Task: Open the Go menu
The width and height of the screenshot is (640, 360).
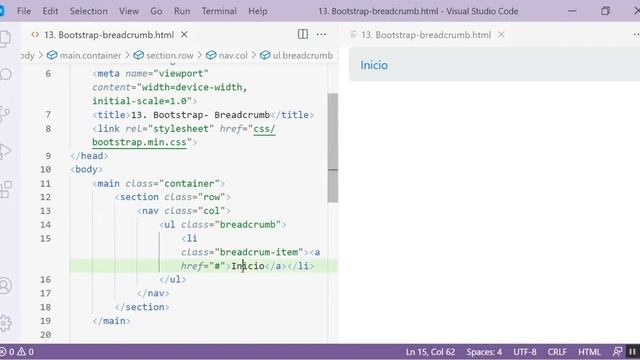Action: 156,11
